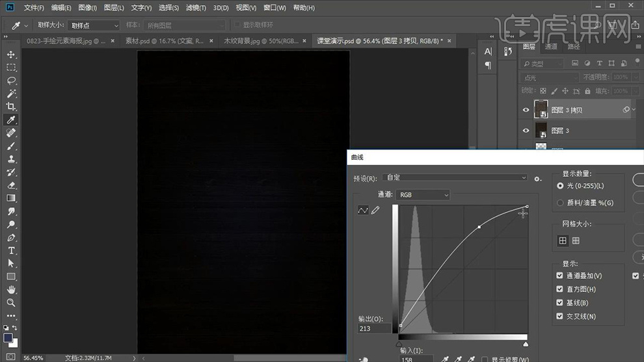Select the 颜料/油墨 %(G) radio button
644x362 pixels.
[560, 203]
